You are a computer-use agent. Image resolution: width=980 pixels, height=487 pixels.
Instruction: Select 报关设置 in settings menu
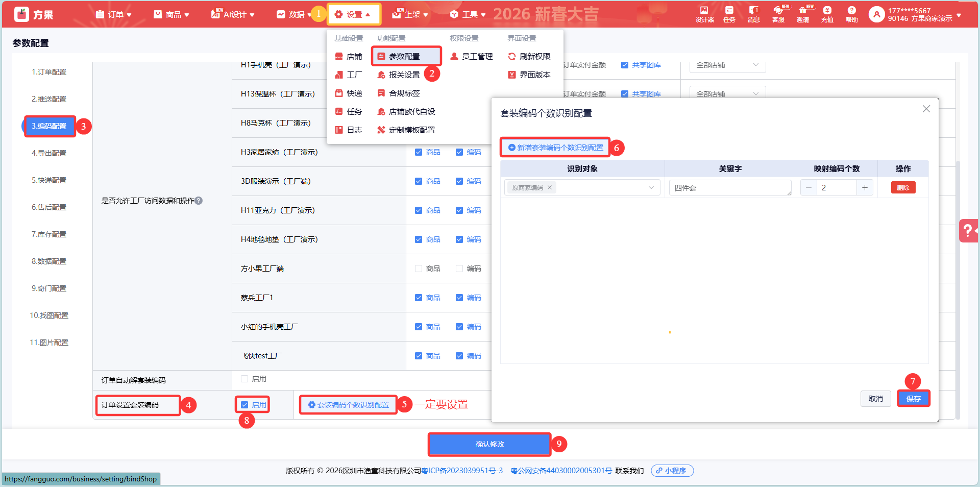pos(404,75)
